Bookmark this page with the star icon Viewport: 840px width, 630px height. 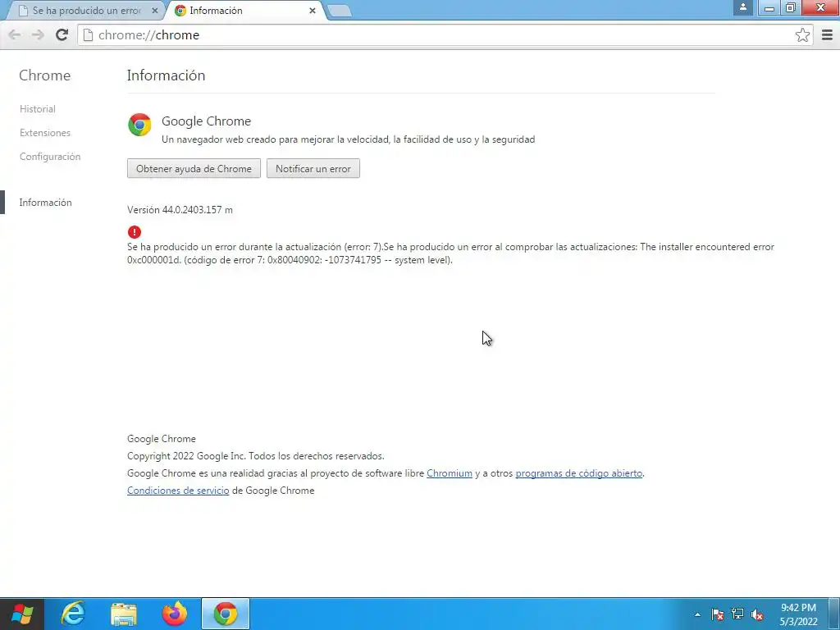tap(802, 34)
